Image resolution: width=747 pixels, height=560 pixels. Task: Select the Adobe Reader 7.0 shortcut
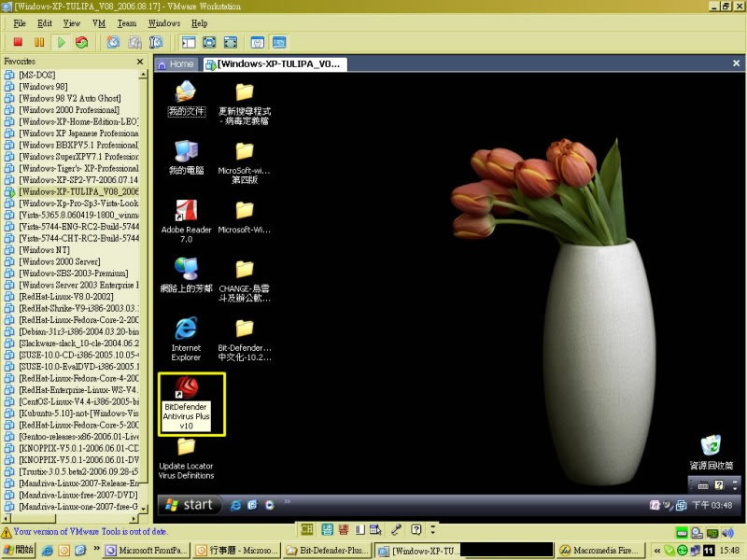coord(186,221)
